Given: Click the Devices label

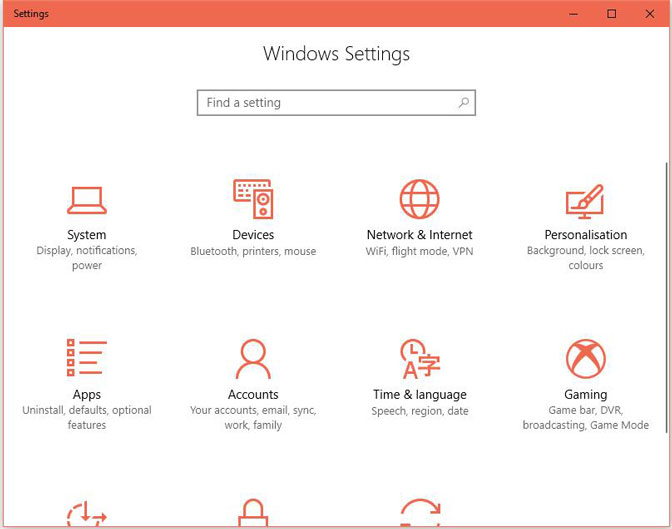Looking at the screenshot, I should coord(253,234).
